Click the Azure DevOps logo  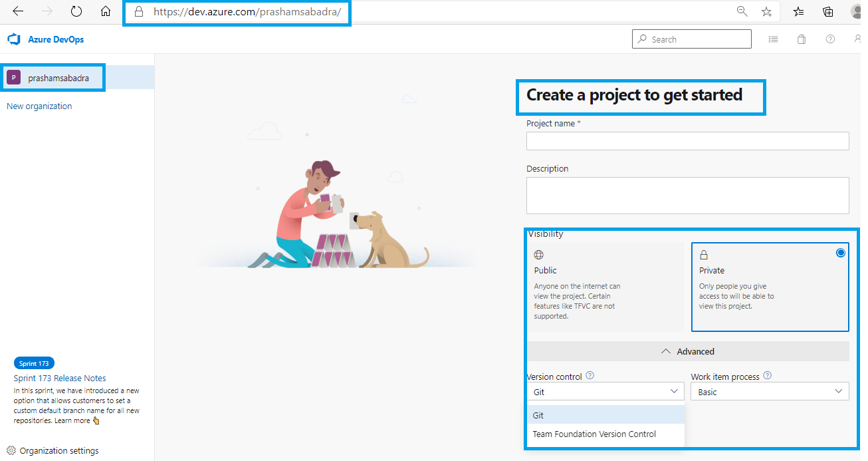pyautogui.click(x=13, y=39)
